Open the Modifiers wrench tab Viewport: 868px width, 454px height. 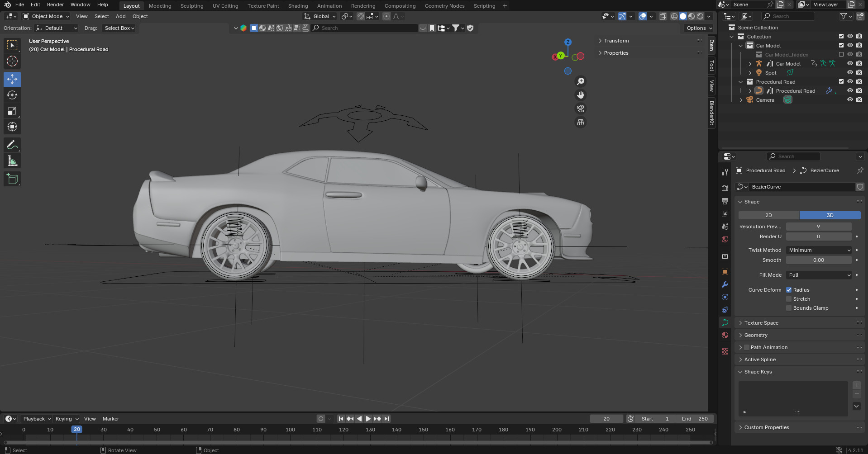(x=725, y=284)
